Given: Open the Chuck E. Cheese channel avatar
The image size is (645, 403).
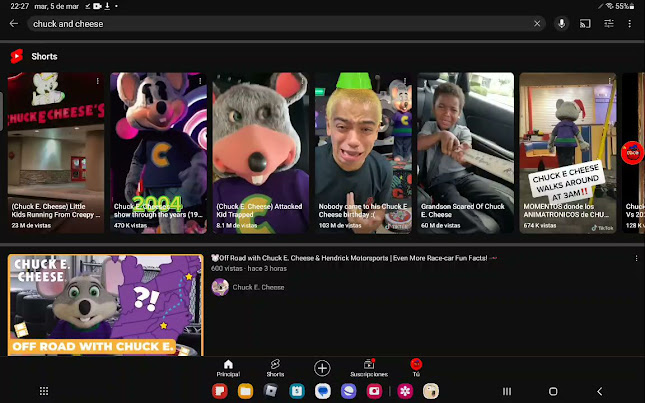Looking at the screenshot, I should (220, 287).
